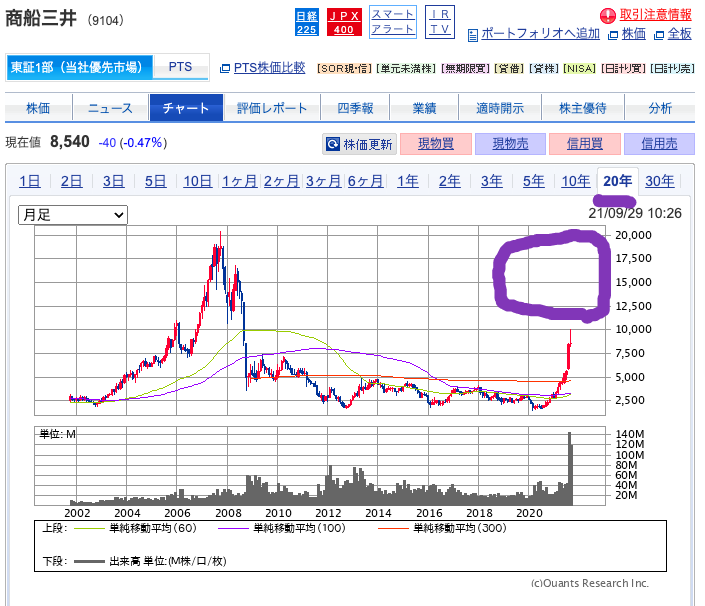Open the 株主優待 tab
The height and width of the screenshot is (606, 705).
tap(583, 108)
